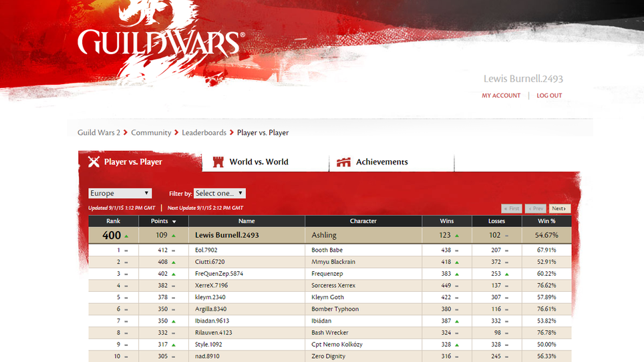
Task: Click win percentage 54.67%
Action: pyautogui.click(x=546, y=235)
